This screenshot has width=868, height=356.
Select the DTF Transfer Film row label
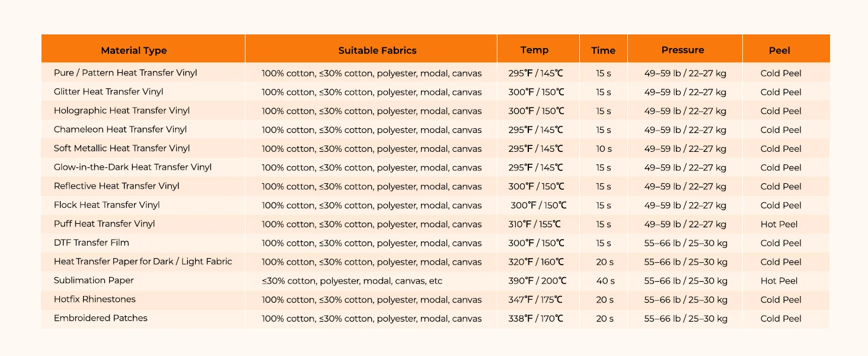[91, 243]
